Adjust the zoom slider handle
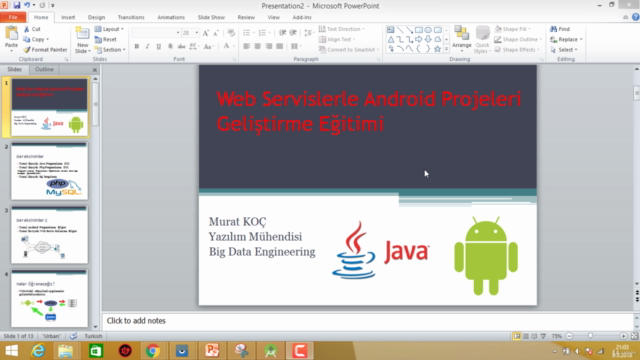Viewport: 640px width, 360px height. point(590,336)
